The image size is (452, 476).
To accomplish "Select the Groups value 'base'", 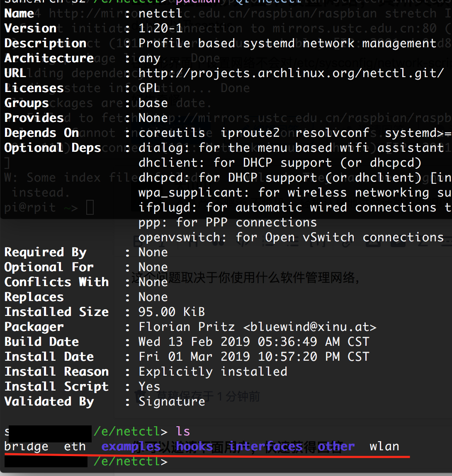I will pyautogui.click(x=153, y=103).
